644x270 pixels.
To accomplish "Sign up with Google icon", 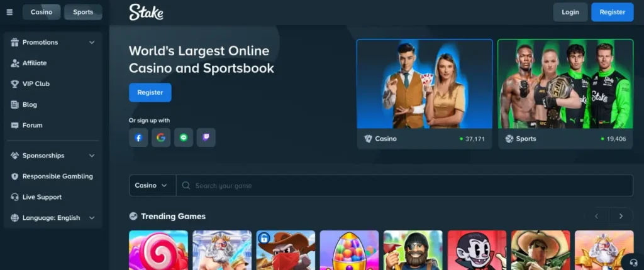I will (x=161, y=138).
